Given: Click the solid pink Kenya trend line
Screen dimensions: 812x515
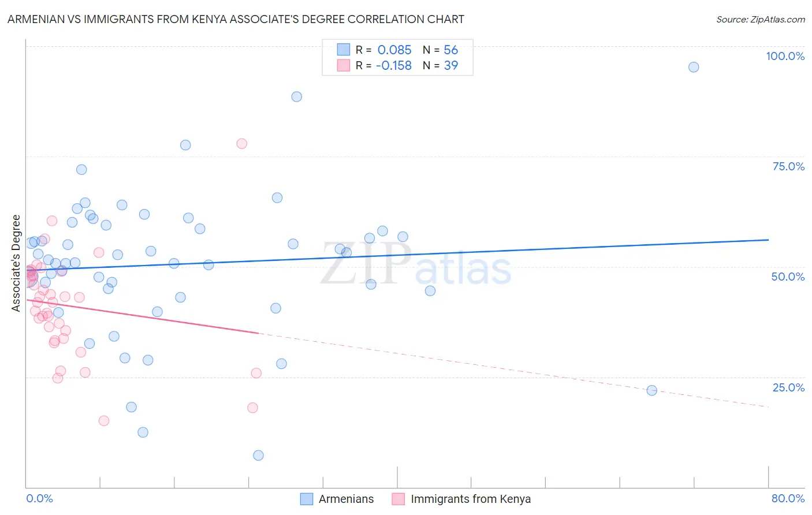Looking at the screenshot, I should (142, 316).
